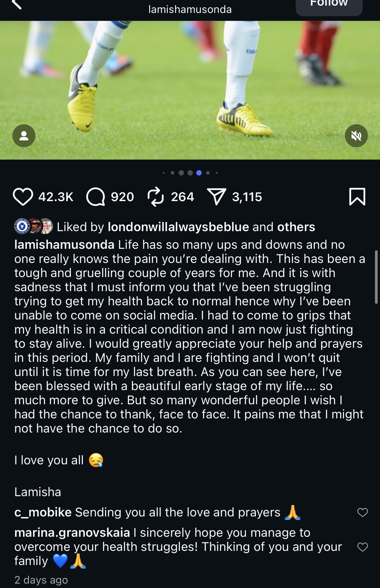Save post with bookmark icon
This screenshot has height=588, width=380.
357,197
